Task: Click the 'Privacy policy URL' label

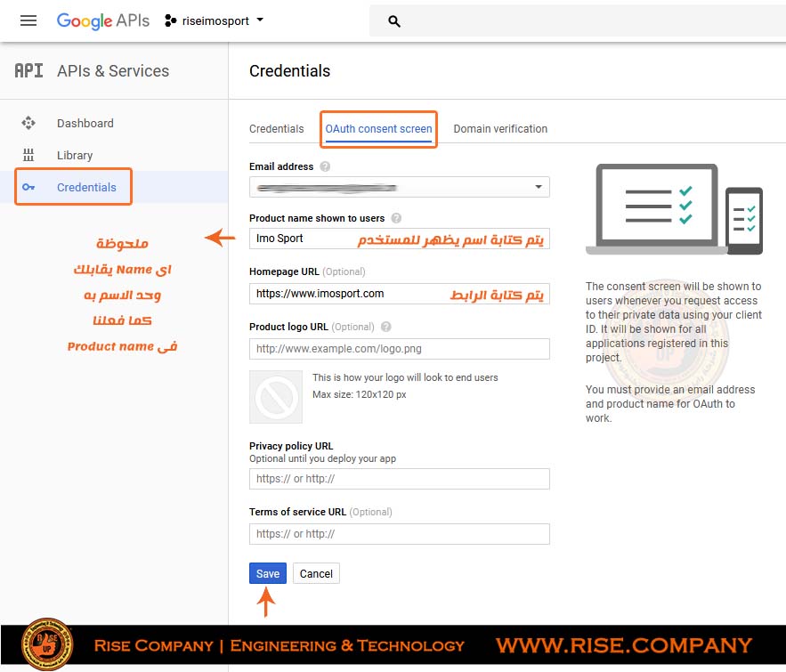Action: pos(291,446)
